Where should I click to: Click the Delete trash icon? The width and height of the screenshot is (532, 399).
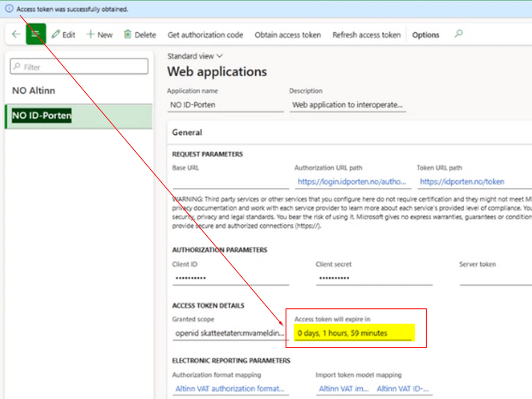pyautogui.click(x=128, y=34)
